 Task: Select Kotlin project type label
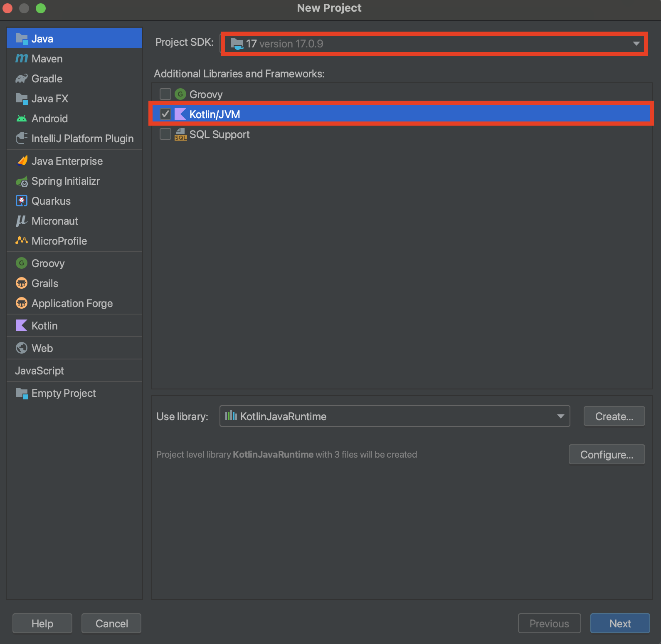point(44,326)
